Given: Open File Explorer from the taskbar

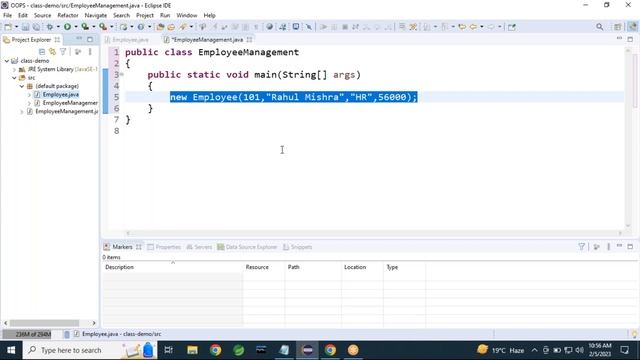Looking at the screenshot, I should pos(192,350).
